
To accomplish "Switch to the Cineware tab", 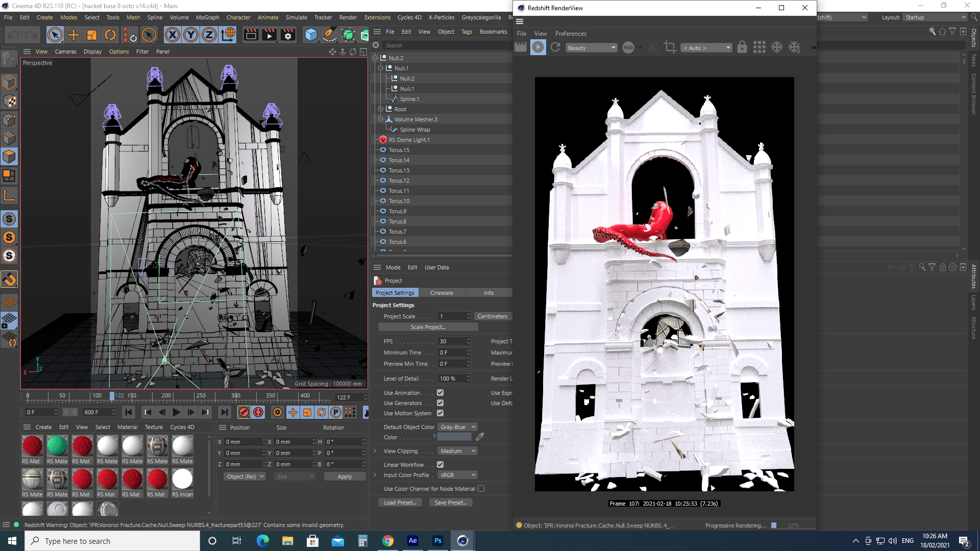I will 441,293.
